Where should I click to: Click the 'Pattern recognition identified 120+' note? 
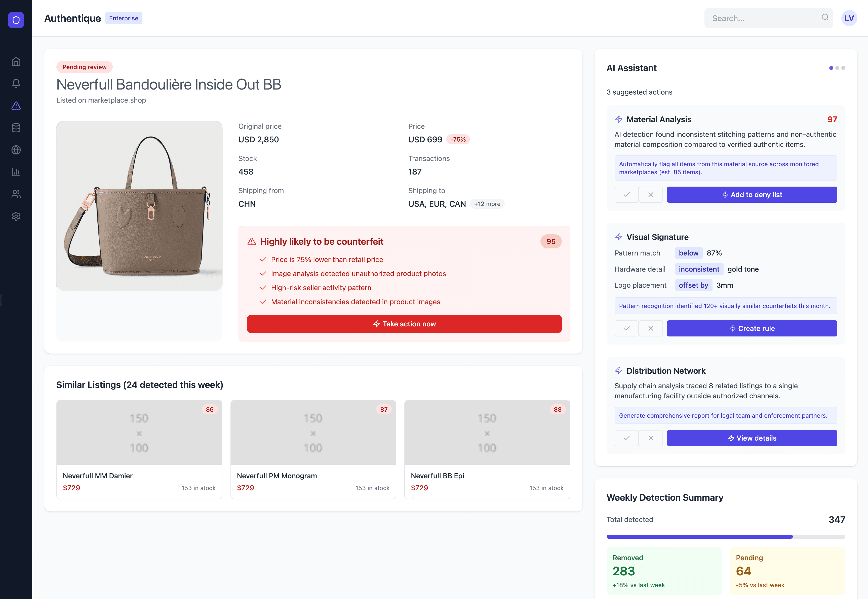(726, 306)
